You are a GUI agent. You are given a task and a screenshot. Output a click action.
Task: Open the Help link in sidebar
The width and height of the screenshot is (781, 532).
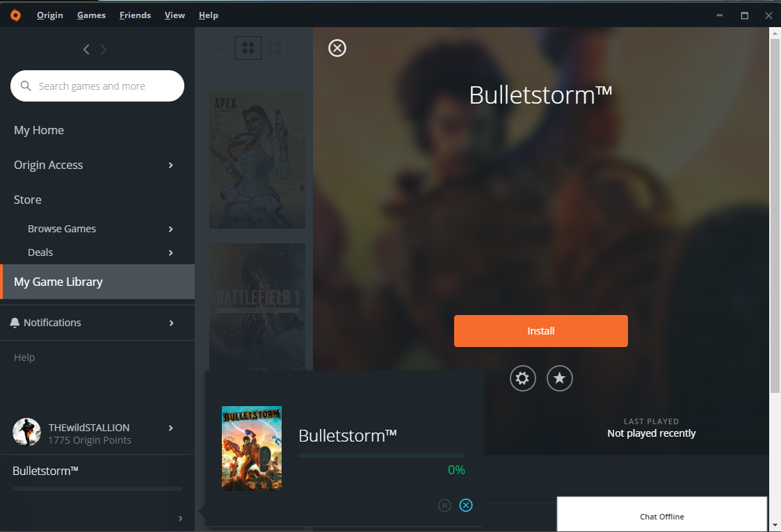[x=24, y=357]
